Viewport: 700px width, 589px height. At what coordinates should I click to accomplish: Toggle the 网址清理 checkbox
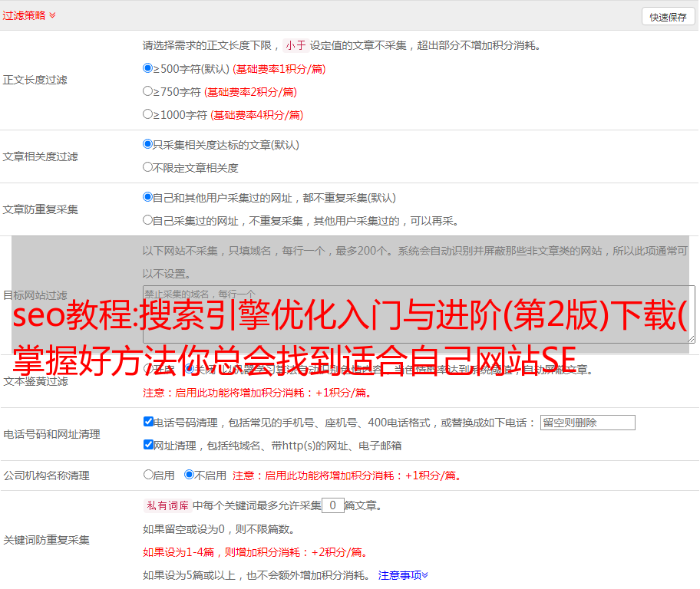[148, 445]
